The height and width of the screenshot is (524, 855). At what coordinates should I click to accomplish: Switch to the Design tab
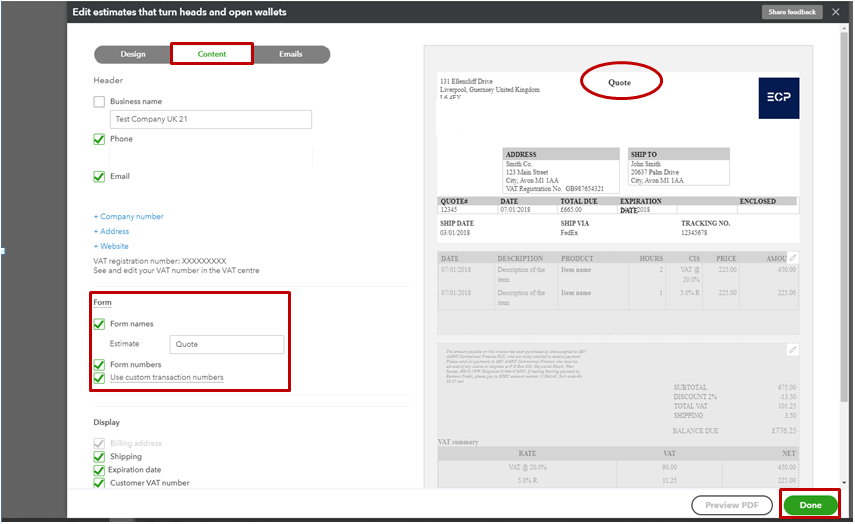click(133, 54)
